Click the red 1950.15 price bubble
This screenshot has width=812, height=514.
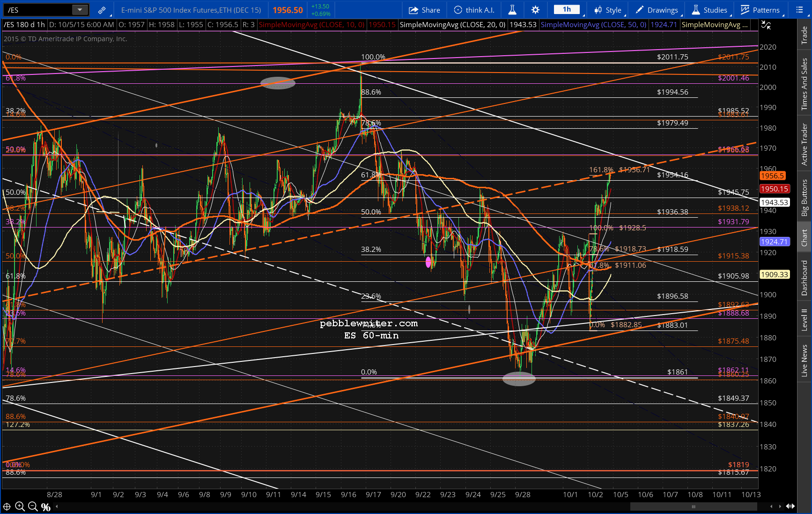pyautogui.click(x=775, y=189)
